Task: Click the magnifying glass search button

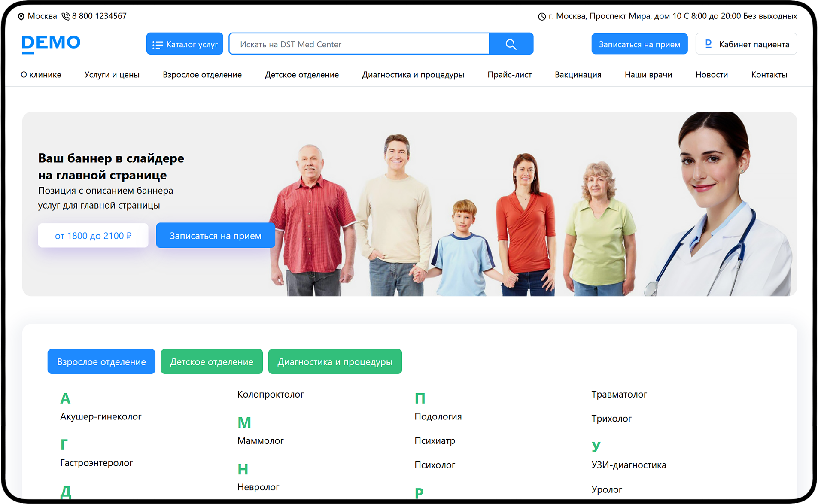Action: coord(511,44)
